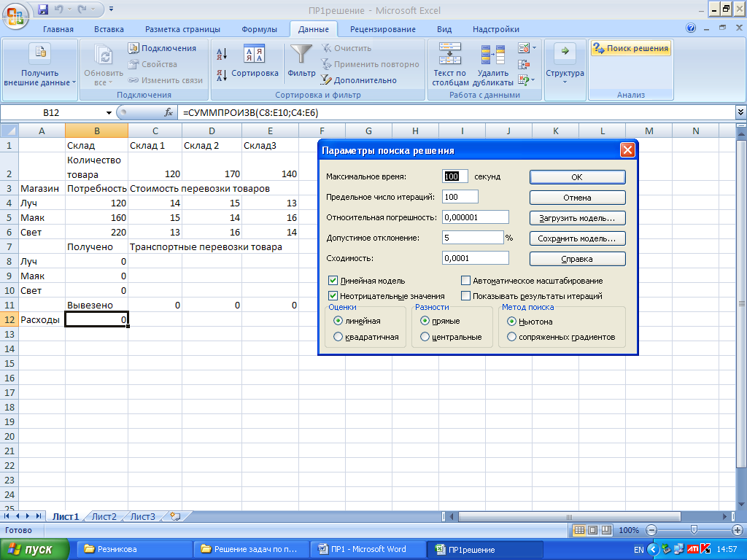This screenshot has height=560, width=747.
Task: Insert a new worksheet tab
Action: tap(175, 516)
